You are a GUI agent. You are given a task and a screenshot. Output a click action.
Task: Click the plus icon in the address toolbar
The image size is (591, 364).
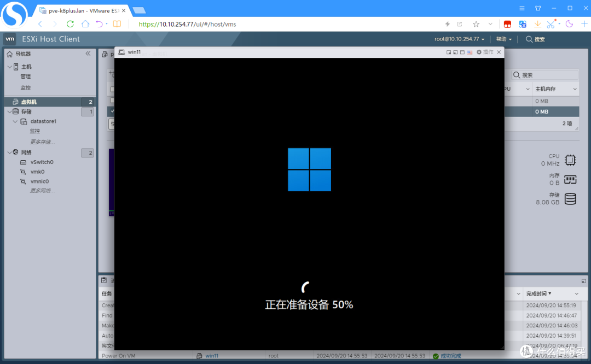point(584,24)
